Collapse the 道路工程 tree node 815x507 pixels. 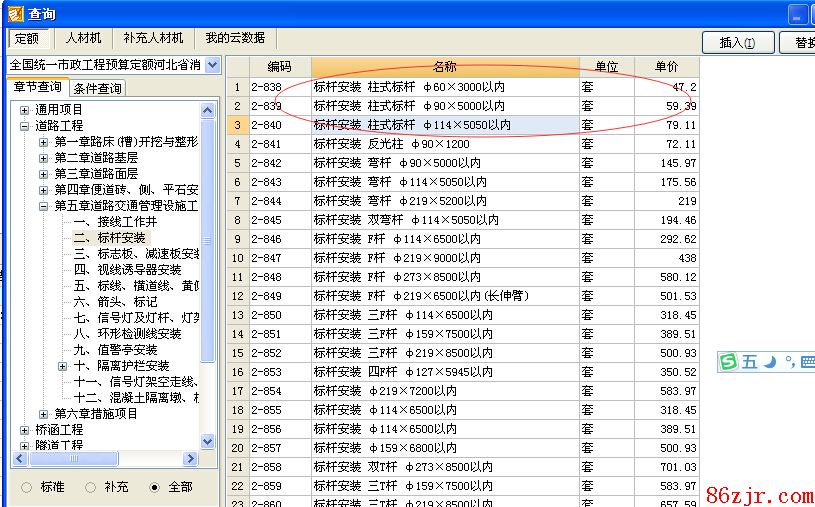click(x=25, y=126)
